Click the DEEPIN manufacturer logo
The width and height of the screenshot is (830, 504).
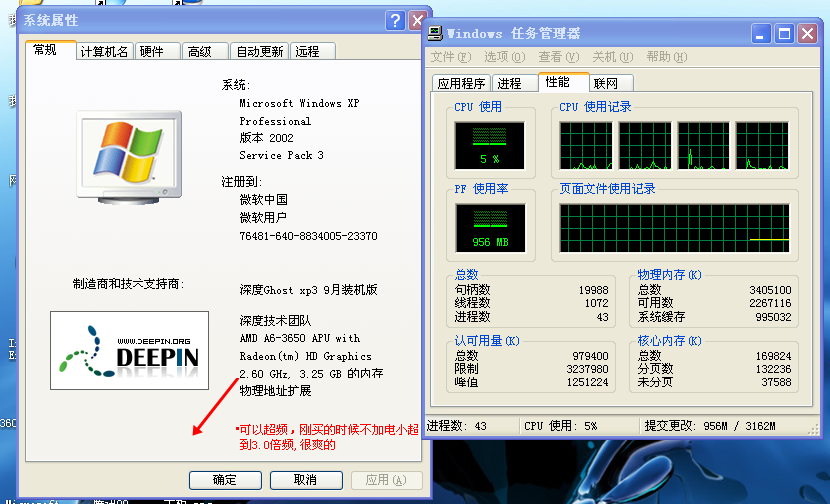[x=130, y=351]
